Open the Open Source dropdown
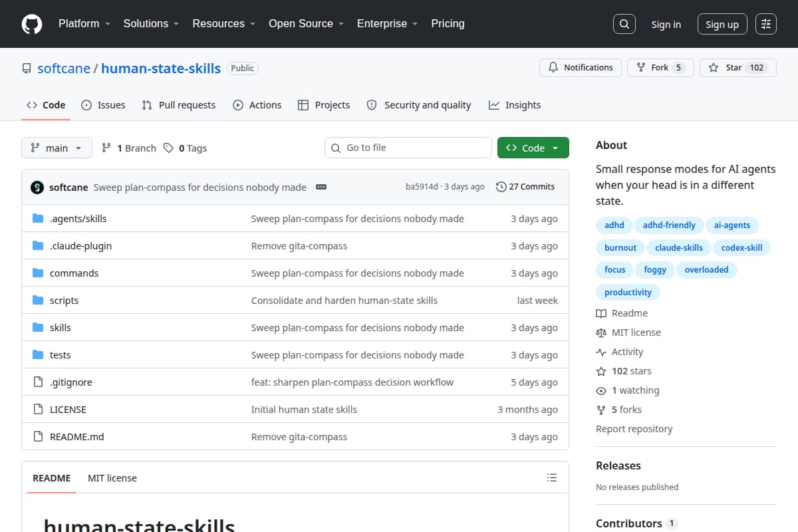798x532 pixels. tap(307, 23)
